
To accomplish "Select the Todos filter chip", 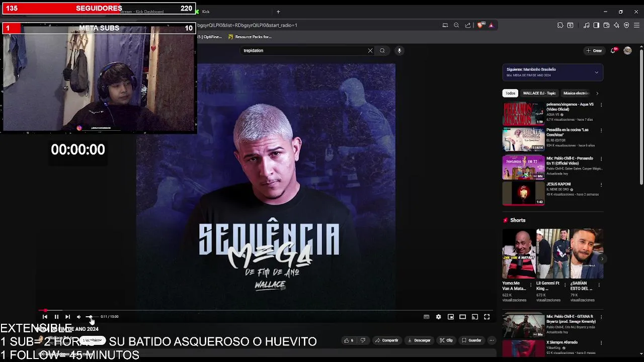I will point(510,93).
